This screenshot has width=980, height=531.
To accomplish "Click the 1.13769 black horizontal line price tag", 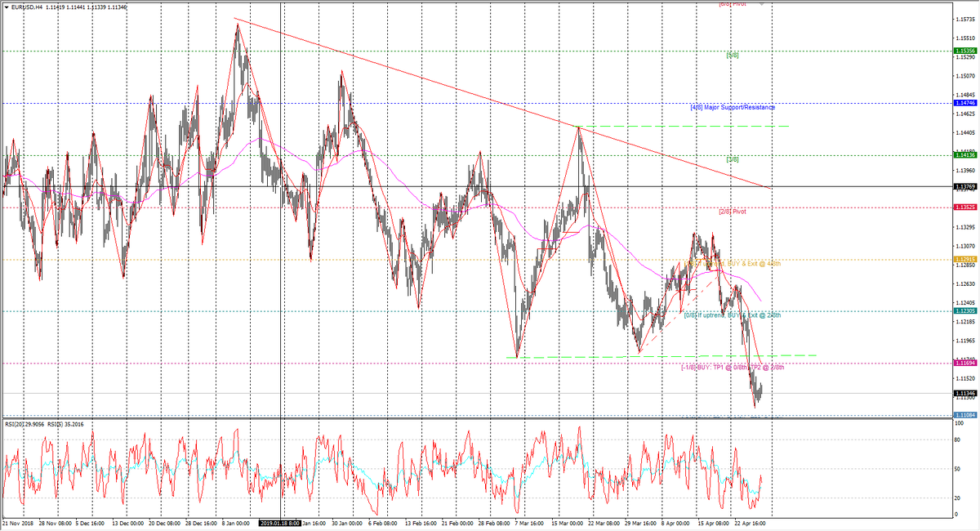I will tap(964, 187).
